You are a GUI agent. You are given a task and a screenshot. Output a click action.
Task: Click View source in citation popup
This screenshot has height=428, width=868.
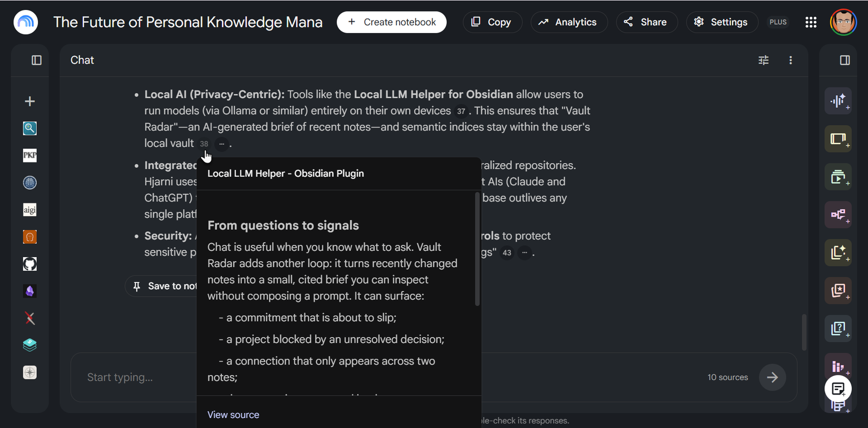click(233, 415)
